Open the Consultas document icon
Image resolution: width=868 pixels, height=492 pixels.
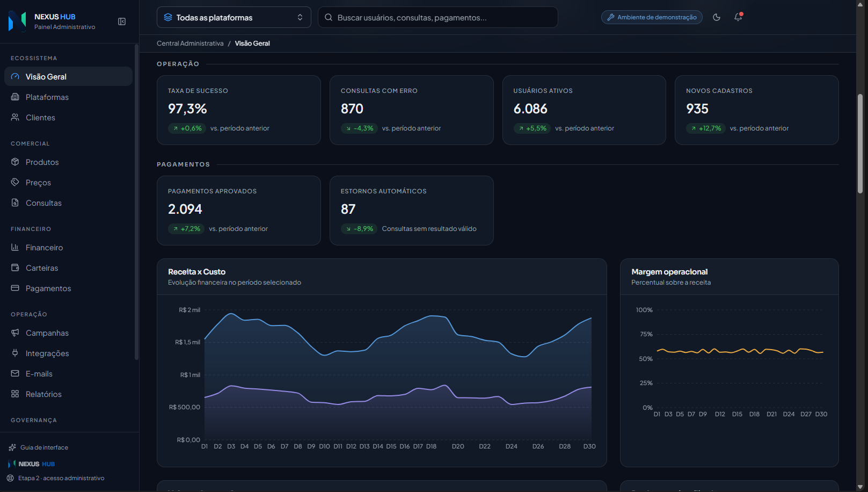[x=15, y=203]
